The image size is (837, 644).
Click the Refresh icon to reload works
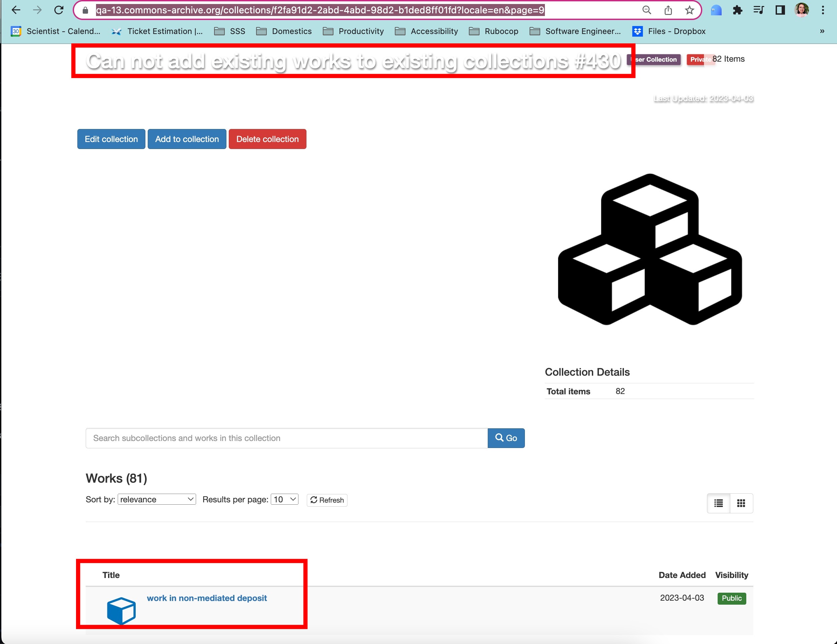[313, 500]
